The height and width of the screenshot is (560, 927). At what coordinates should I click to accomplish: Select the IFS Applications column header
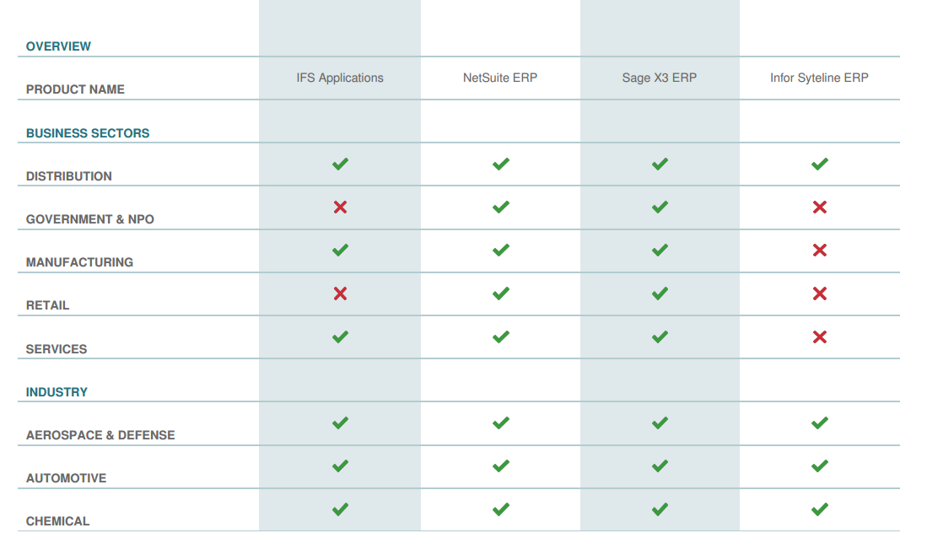(x=340, y=78)
